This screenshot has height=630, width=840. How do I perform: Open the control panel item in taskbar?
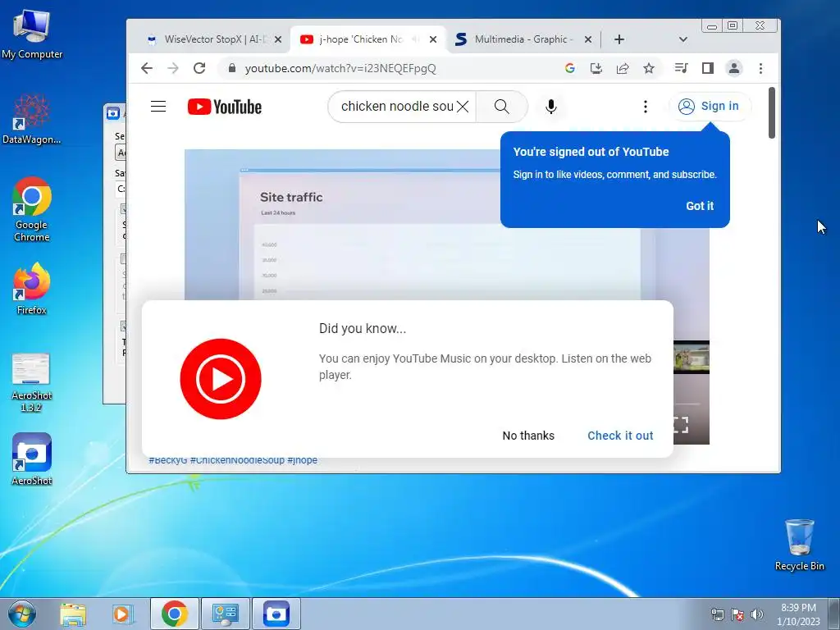click(x=226, y=614)
